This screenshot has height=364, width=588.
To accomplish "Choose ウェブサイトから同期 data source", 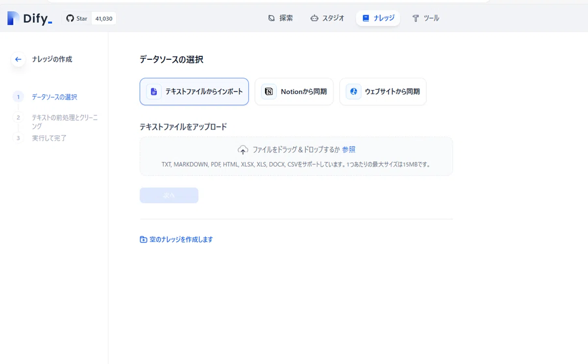I will tap(383, 92).
